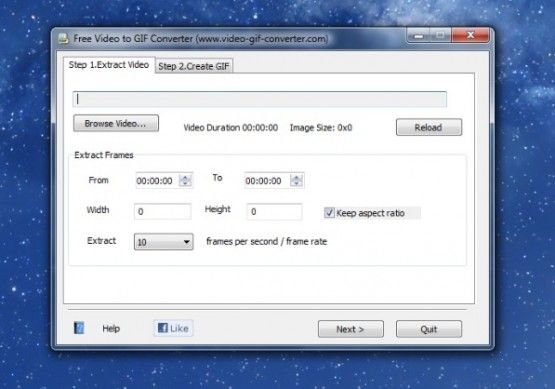
Task: Click frames per second / frame rate label
Action: pos(267,242)
